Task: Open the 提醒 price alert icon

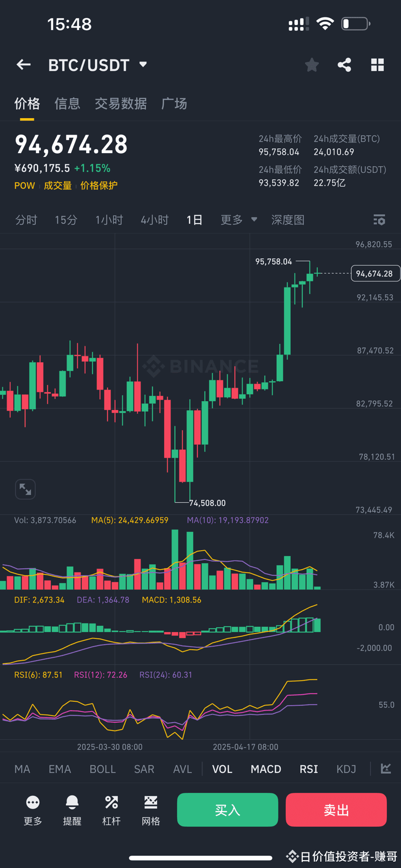Action: point(72,809)
